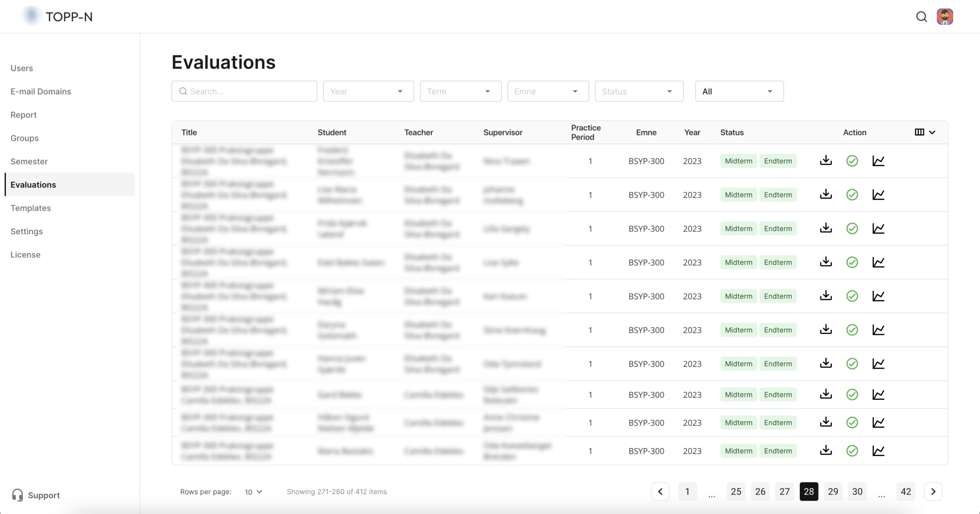Open E-mail Domains in the sidebar

click(41, 91)
